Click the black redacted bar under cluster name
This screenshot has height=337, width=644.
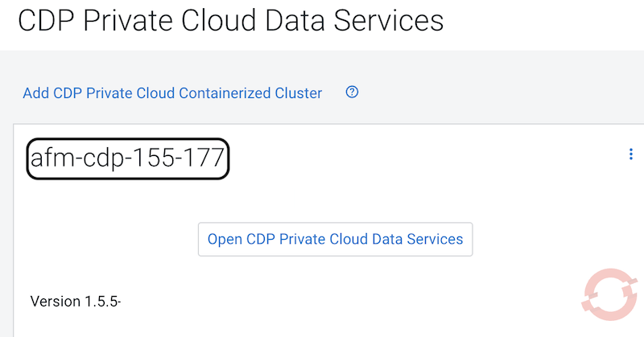click(x=161, y=198)
